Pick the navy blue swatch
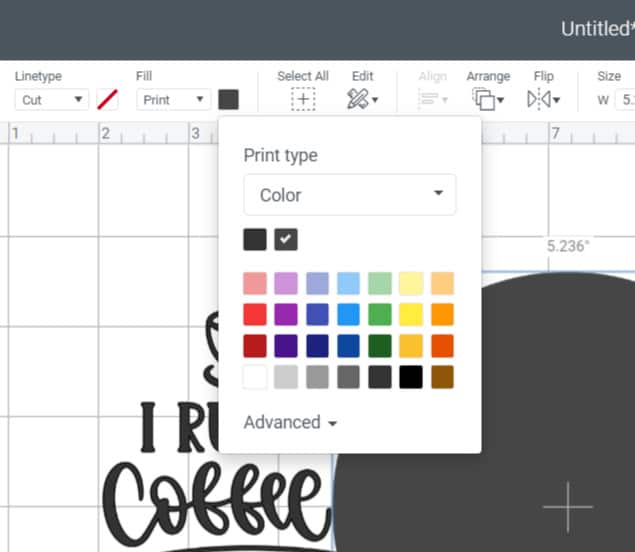 (317, 346)
